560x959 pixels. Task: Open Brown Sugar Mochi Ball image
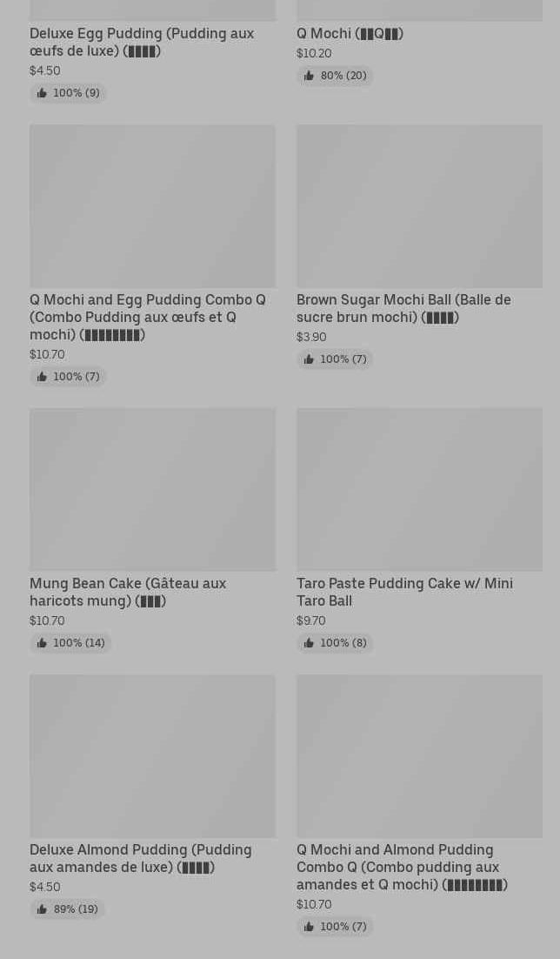pyautogui.click(x=419, y=206)
